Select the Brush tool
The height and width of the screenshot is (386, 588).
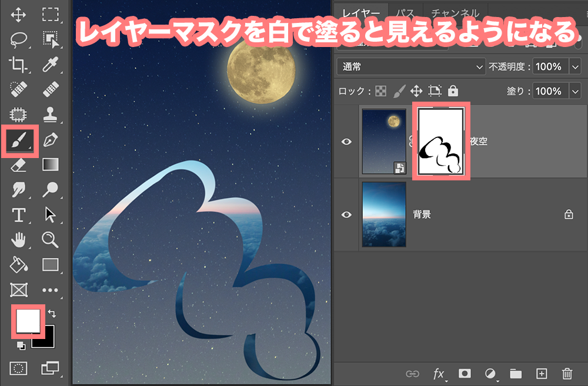click(x=19, y=140)
